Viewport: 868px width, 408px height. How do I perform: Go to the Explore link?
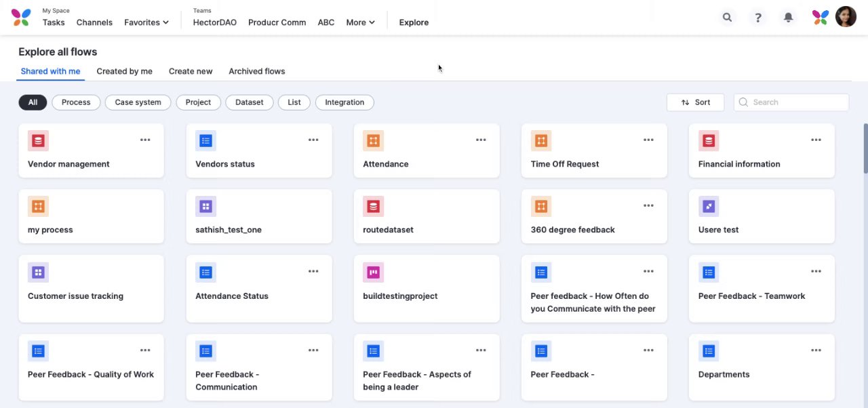414,22
